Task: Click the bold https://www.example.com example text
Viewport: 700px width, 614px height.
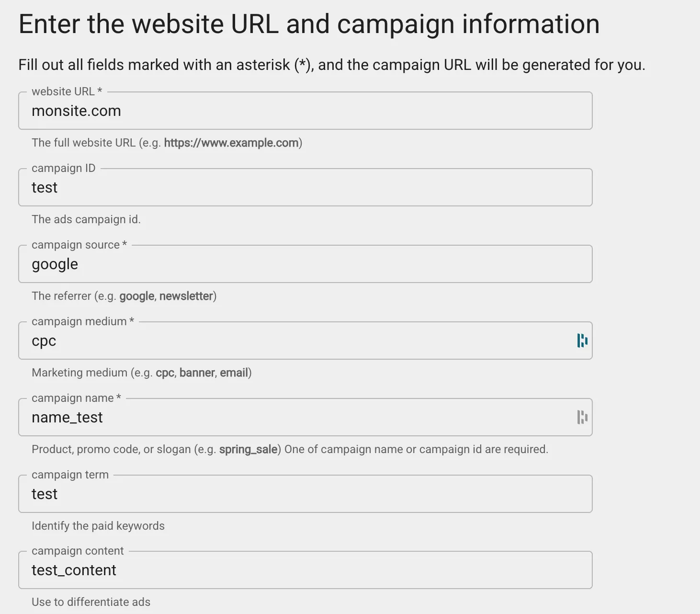Action: 231,143
